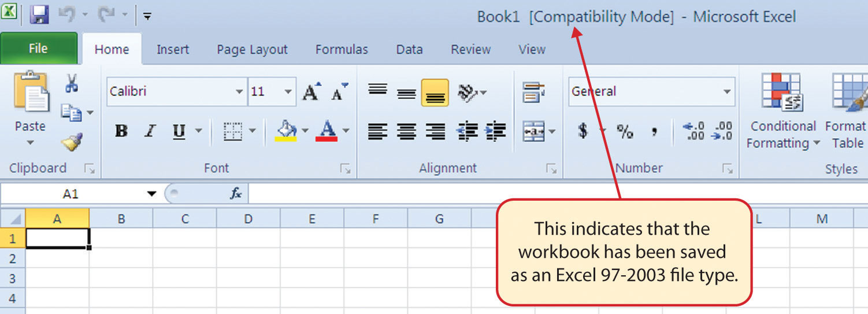Click the Accounting dollar format icon
The width and height of the screenshot is (868, 314).
tap(583, 131)
